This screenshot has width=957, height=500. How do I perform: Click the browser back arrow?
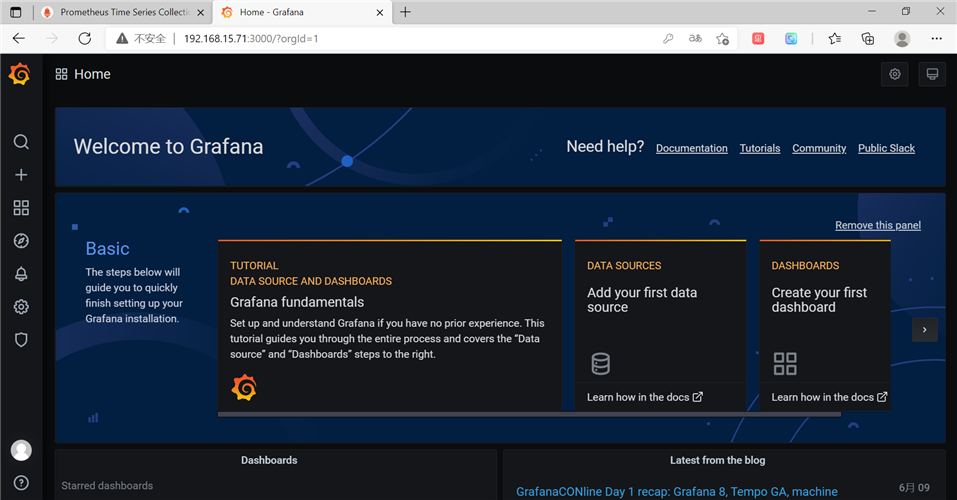pyautogui.click(x=19, y=38)
